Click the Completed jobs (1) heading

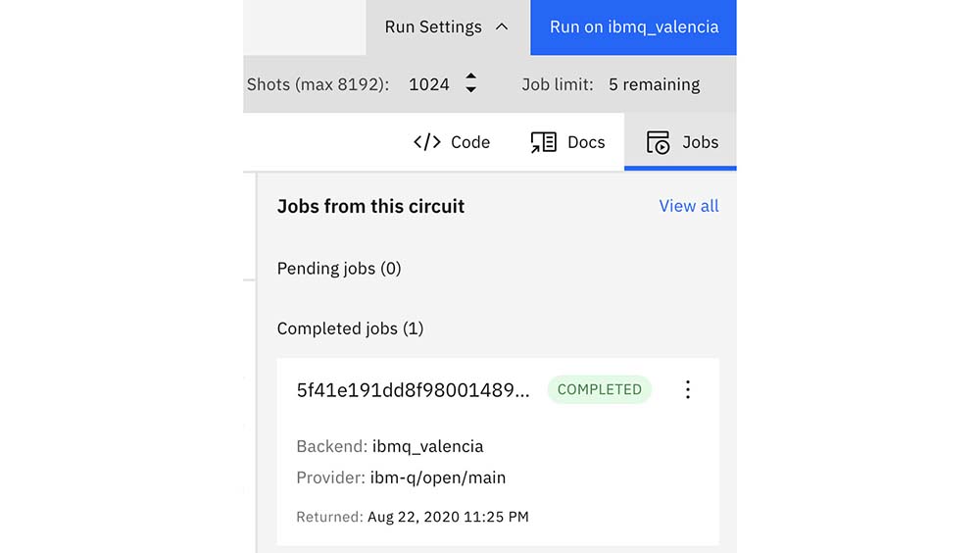click(350, 328)
